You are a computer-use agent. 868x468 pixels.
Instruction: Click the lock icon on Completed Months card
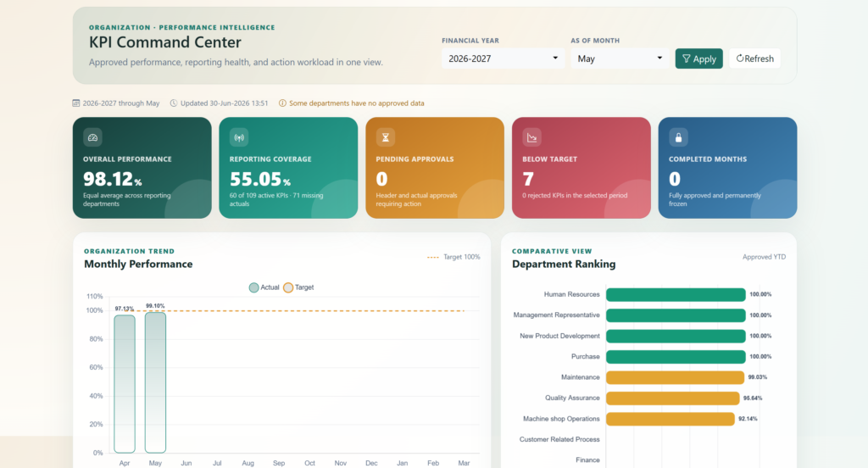[678, 137]
